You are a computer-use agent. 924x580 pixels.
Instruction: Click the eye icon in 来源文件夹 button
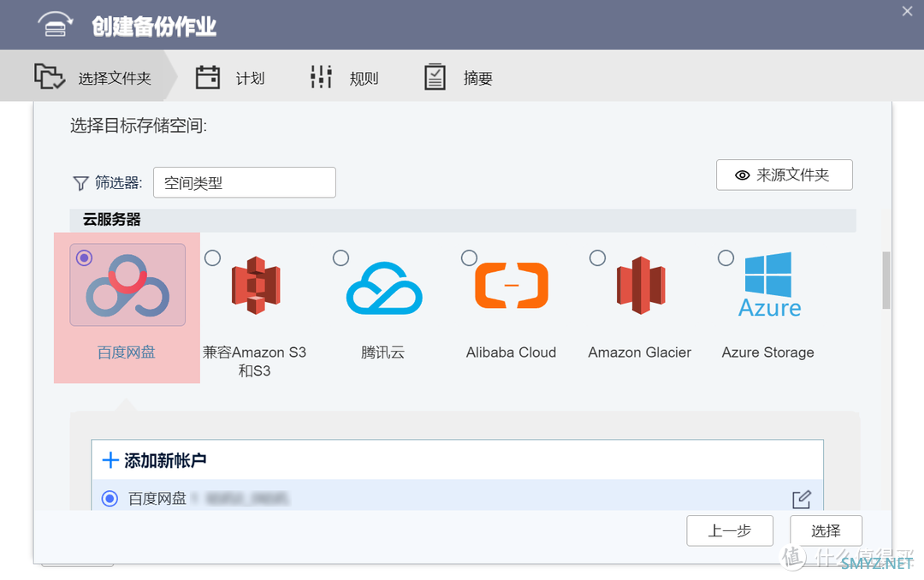coord(743,175)
